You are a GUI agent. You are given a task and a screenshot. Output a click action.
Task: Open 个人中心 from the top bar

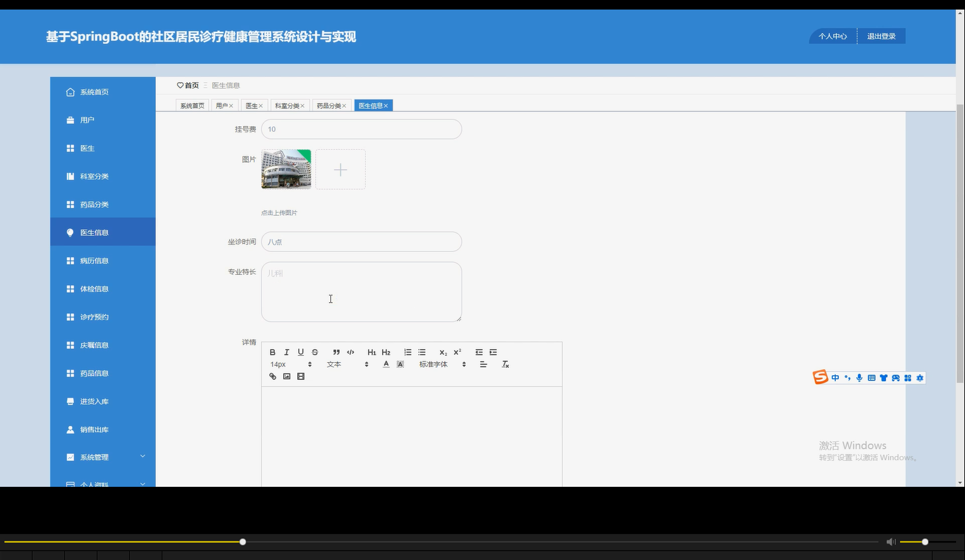(832, 36)
